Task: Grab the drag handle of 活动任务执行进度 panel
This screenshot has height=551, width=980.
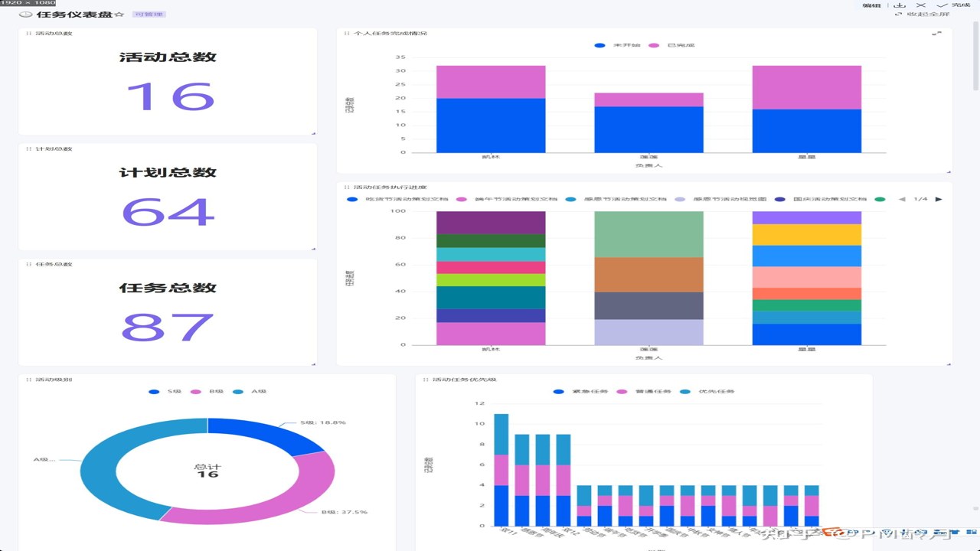Action: tap(347, 187)
